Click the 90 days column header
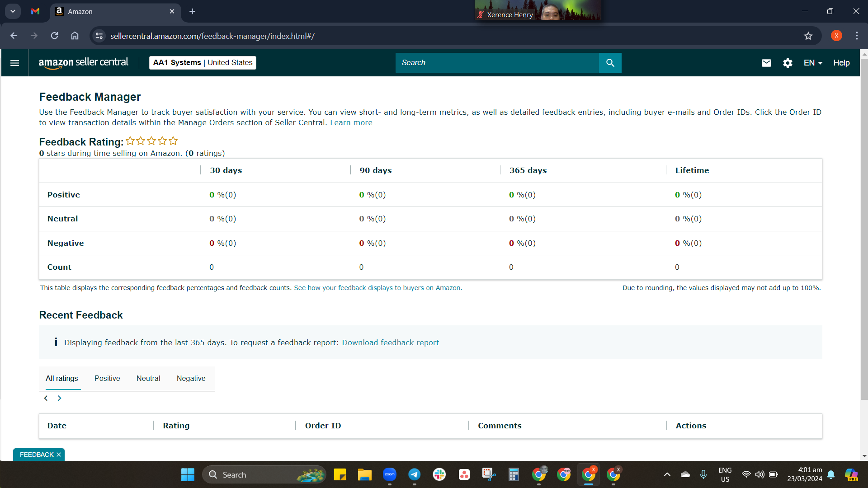868x488 pixels. click(x=376, y=170)
